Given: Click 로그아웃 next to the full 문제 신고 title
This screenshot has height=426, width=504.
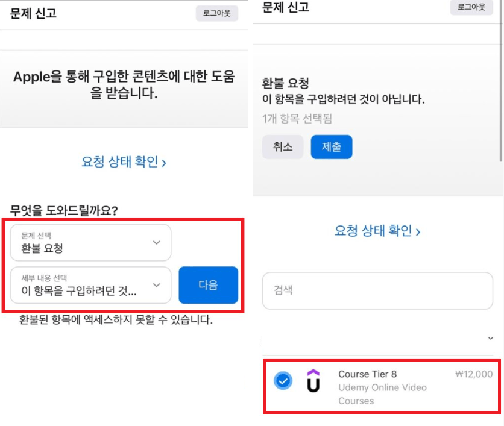Looking at the screenshot, I should 217,13.
